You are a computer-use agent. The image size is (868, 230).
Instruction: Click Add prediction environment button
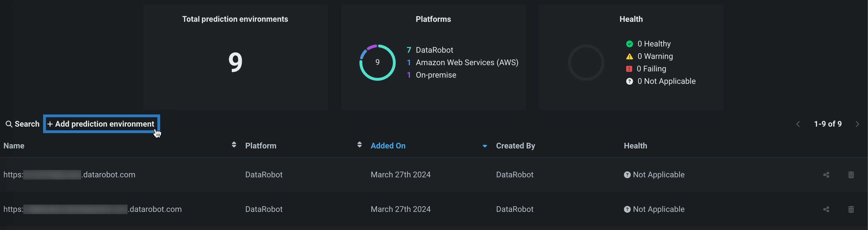101,124
